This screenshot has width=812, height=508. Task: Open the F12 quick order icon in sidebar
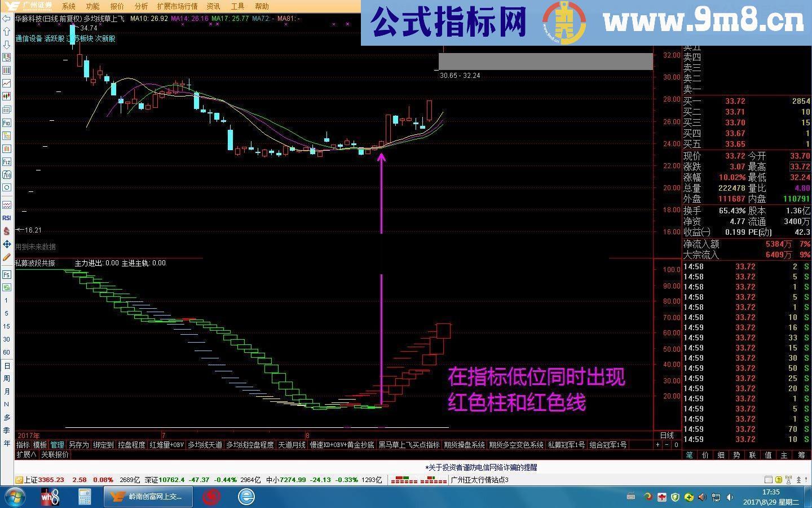tap(6, 161)
